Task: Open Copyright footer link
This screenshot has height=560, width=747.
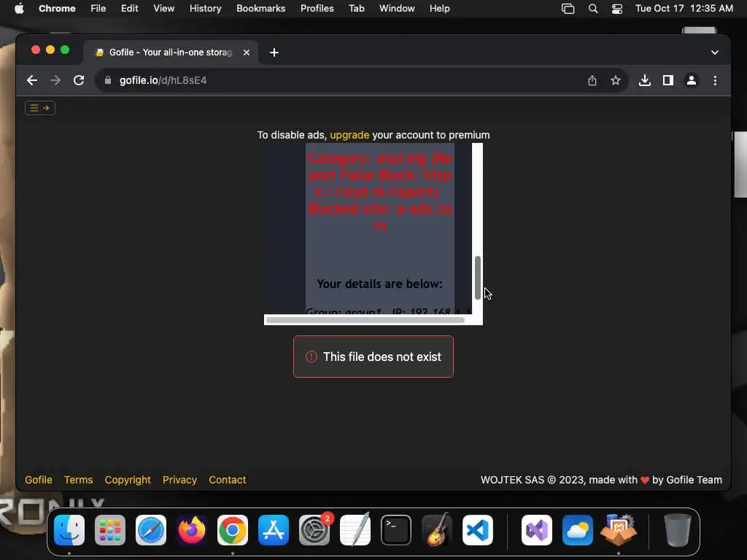Action: coord(128,480)
